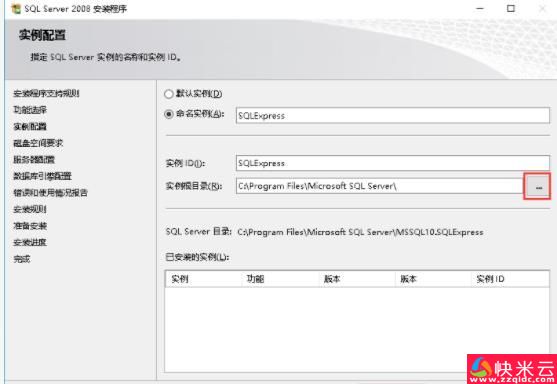Select 功能选择 step in the sidebar
The height and width of the screenshot is (384, 557).
coord(30,110)
